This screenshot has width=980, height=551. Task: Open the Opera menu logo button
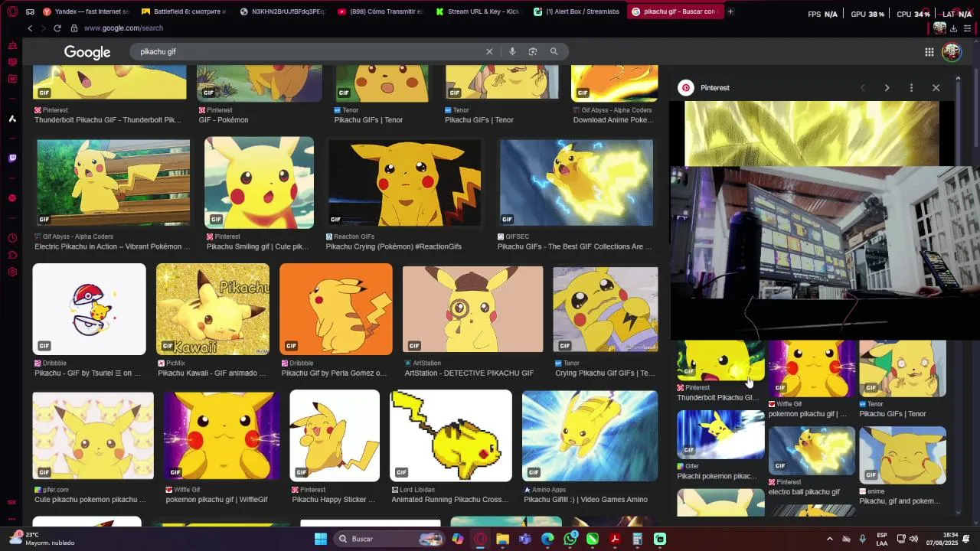tap(12, 11)
